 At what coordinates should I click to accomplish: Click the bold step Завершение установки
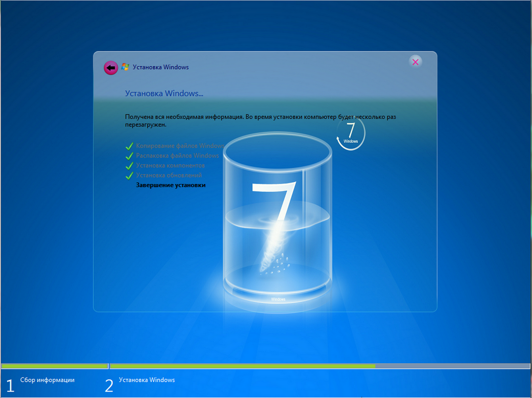(171, 185)
